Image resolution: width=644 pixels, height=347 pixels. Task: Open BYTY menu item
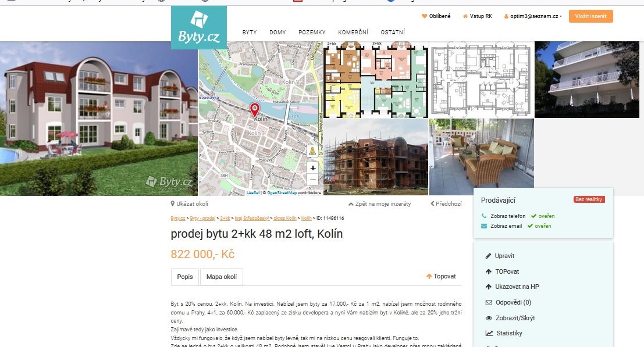(250, 33)
